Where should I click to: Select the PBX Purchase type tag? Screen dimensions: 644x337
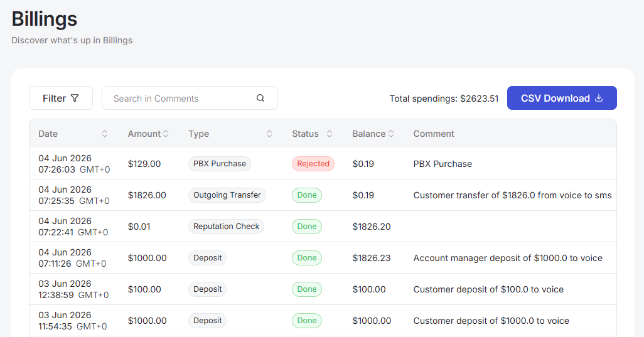coord(220,164)
